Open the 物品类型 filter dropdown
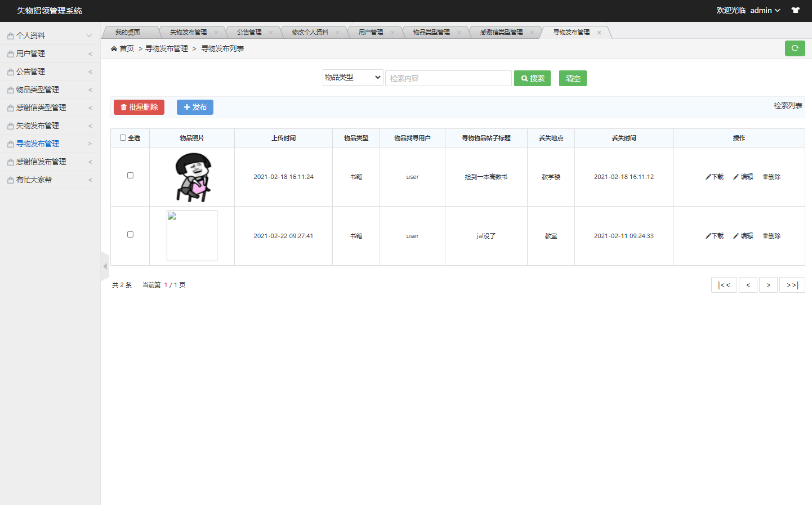Viewport: 812px width, 505px height. pyautogui.click(x=353, y=78)
